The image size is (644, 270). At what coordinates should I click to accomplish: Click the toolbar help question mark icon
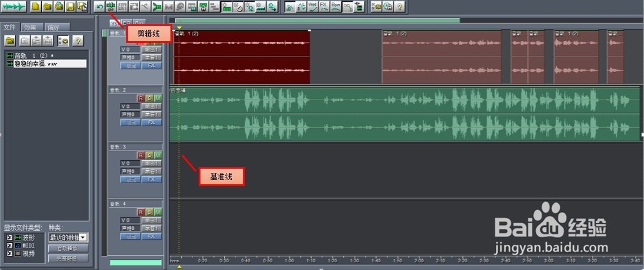(399, 6)
